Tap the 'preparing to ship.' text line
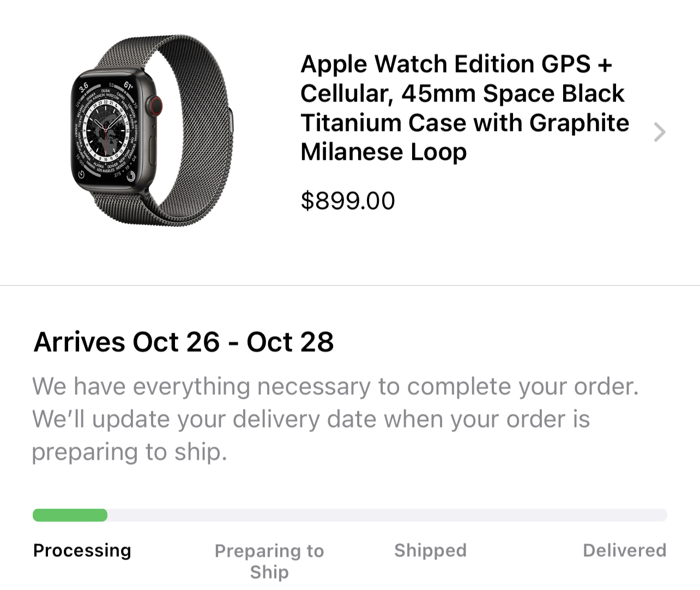 point(129,452)
